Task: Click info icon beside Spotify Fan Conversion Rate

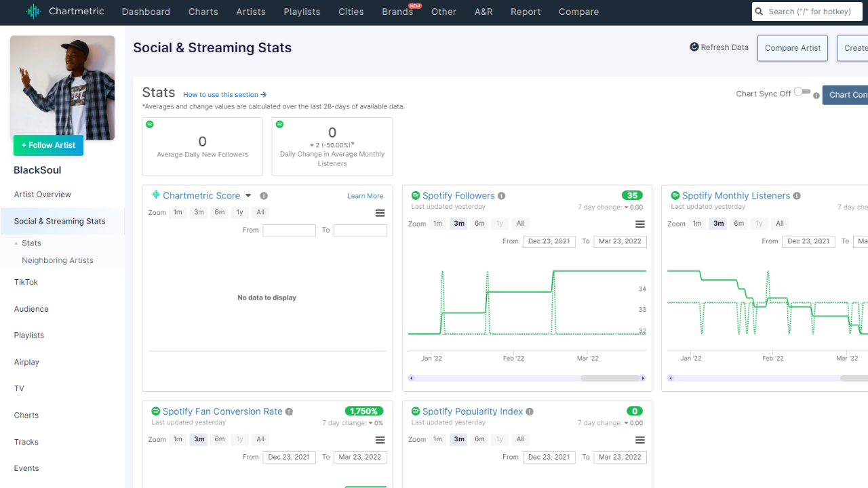Action: 289,411
